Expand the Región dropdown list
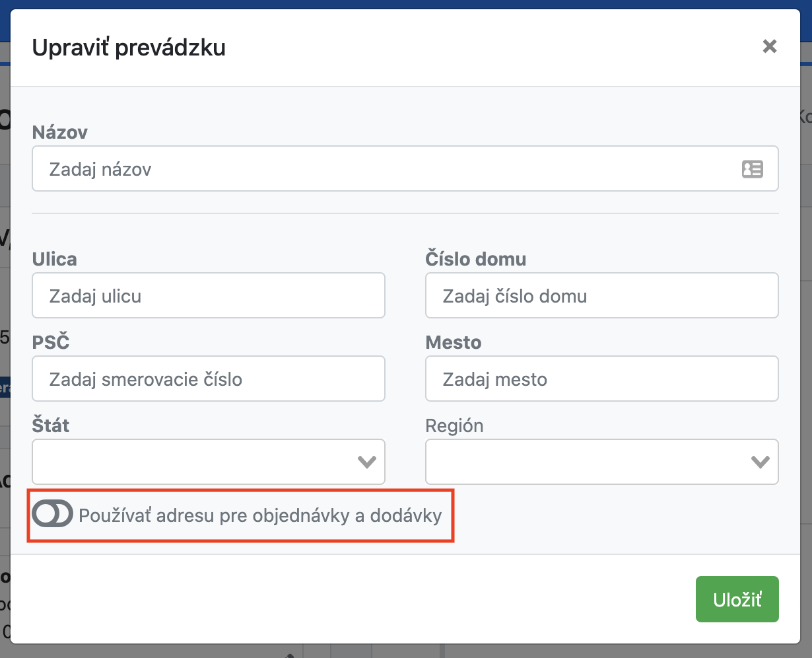The width and height of the screenshot is (812, 658). (x=601, y=462)
